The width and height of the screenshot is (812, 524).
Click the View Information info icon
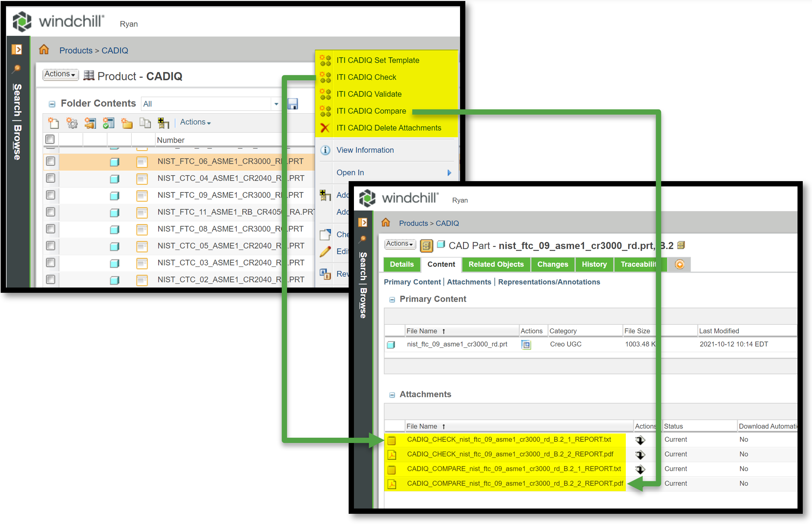click(x=325, y=150)
